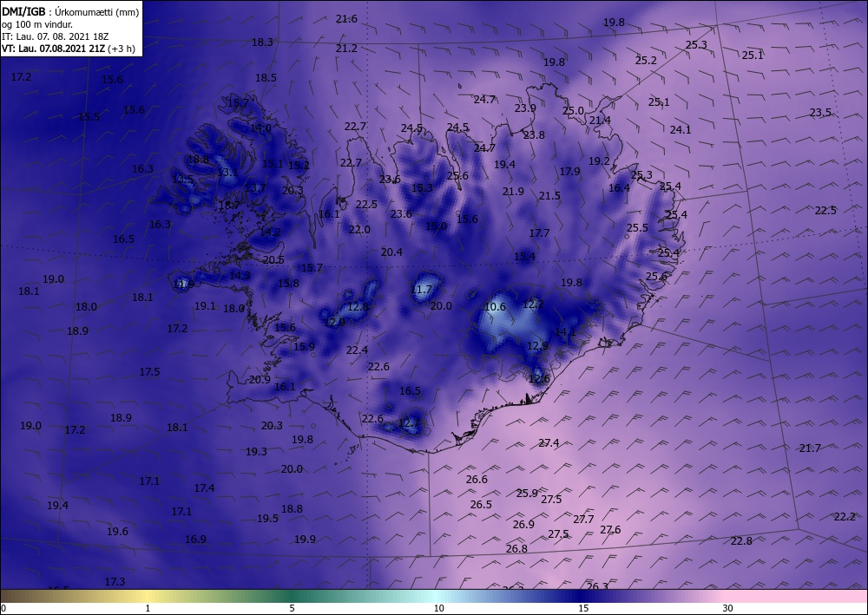The width and height of the screenshot is (868, 615).
Task: Click the '21.7' value in the east sea
Action: [810, 448]
